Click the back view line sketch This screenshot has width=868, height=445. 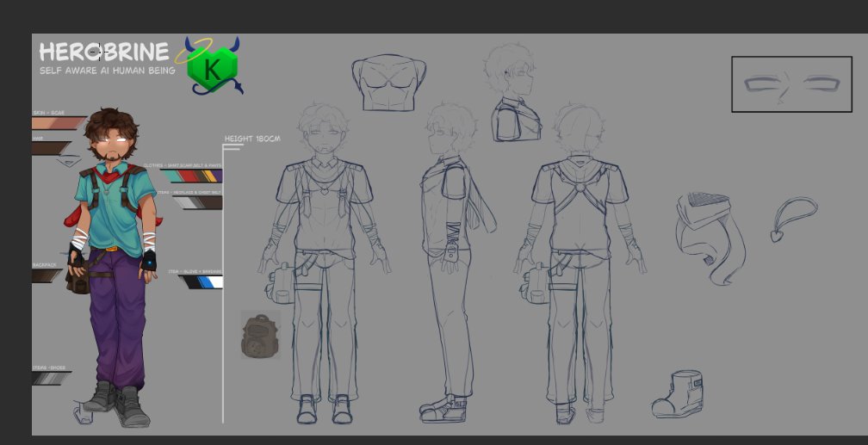(x=580, y=264)
